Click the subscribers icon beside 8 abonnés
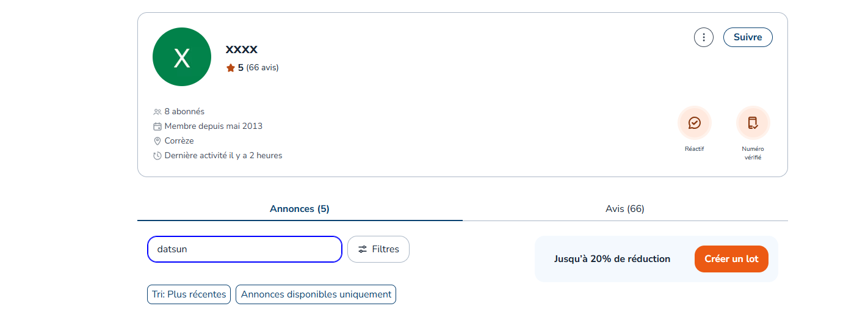The width and height of the screenshot is (868, 328). point(157,112)
